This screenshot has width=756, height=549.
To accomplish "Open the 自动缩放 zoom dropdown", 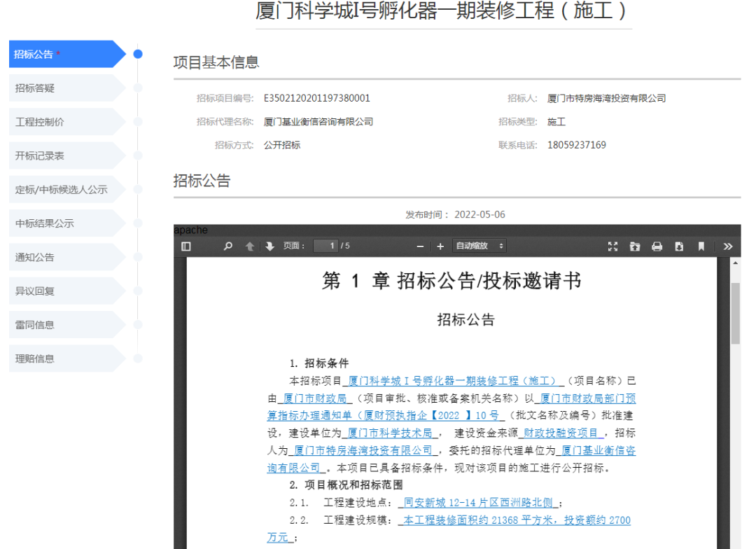I will coord(479,246).
